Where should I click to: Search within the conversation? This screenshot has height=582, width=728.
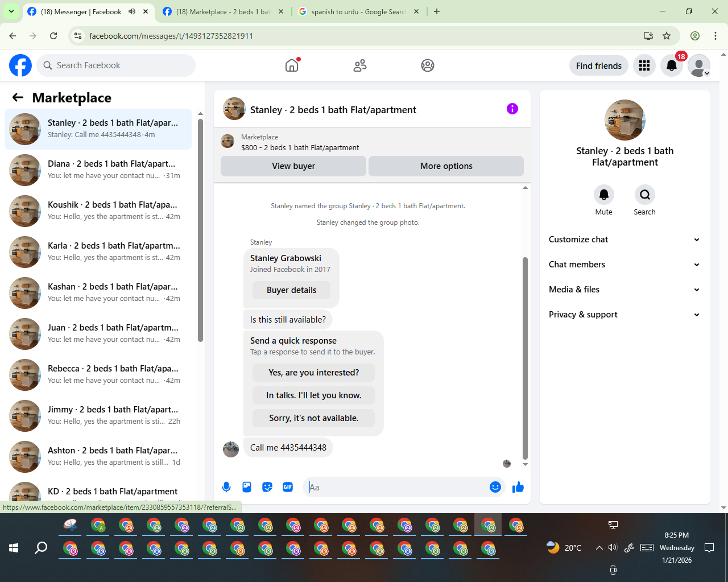645,195
